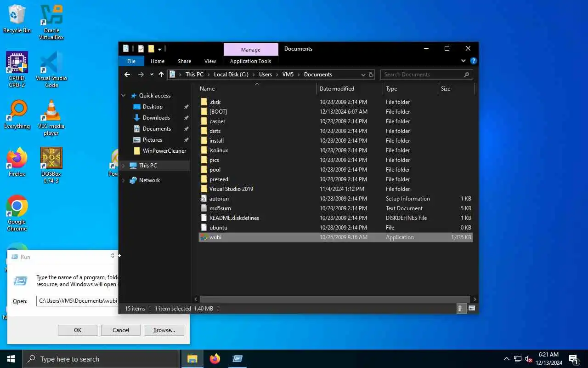588x368 pixels.
Task: Expand the Users breadcrumb arrow
Action: coord(277,75)
